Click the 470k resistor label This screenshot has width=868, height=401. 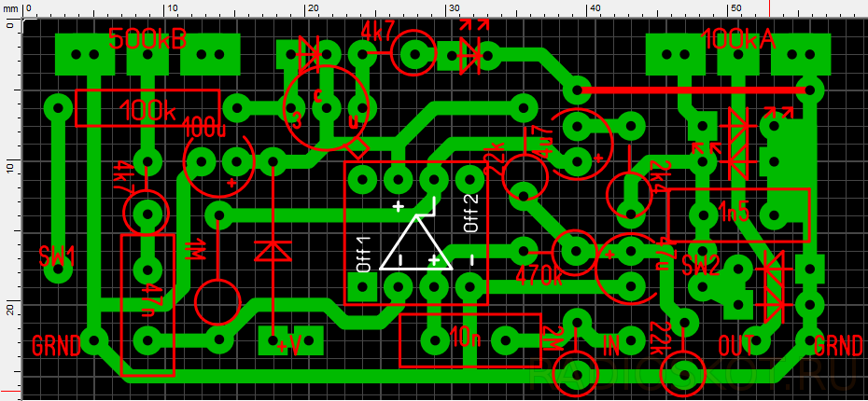point(538,276)
